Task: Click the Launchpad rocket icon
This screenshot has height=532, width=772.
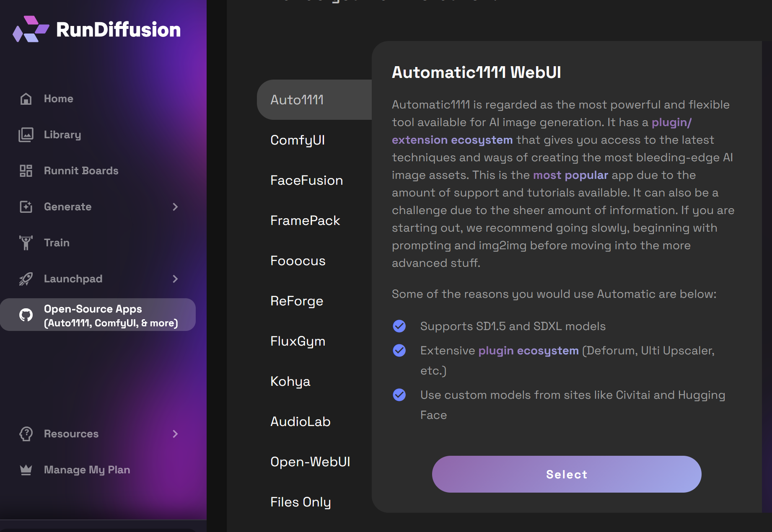Action: pos(26,279)
